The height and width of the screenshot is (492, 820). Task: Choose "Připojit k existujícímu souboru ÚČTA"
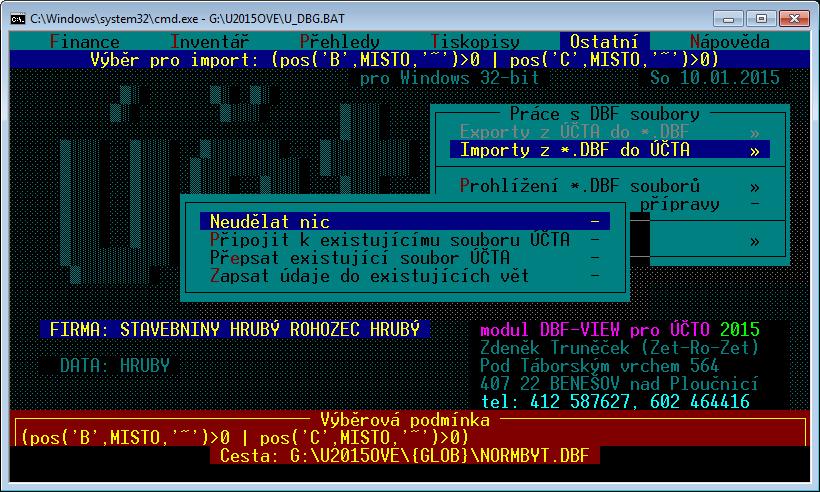click(405, 239)
